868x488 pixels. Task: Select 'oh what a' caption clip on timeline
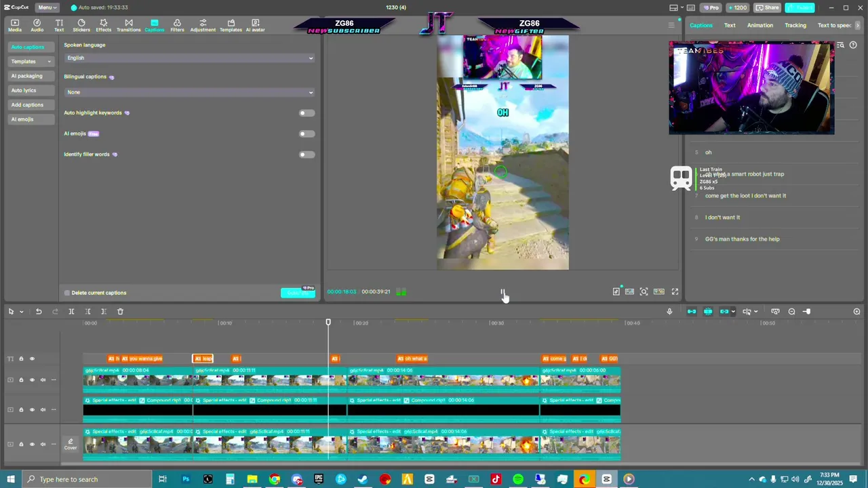pyautogui.click(x=412, y=359)
